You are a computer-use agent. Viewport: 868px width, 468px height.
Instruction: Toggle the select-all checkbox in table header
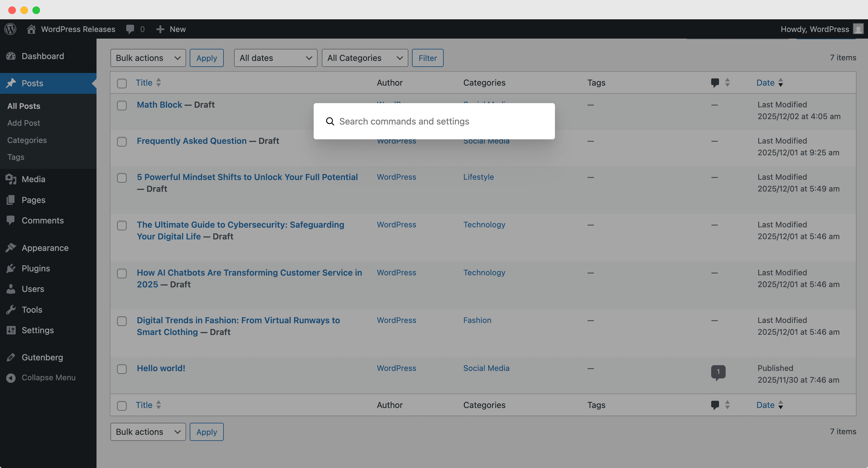tap(122, 83)
